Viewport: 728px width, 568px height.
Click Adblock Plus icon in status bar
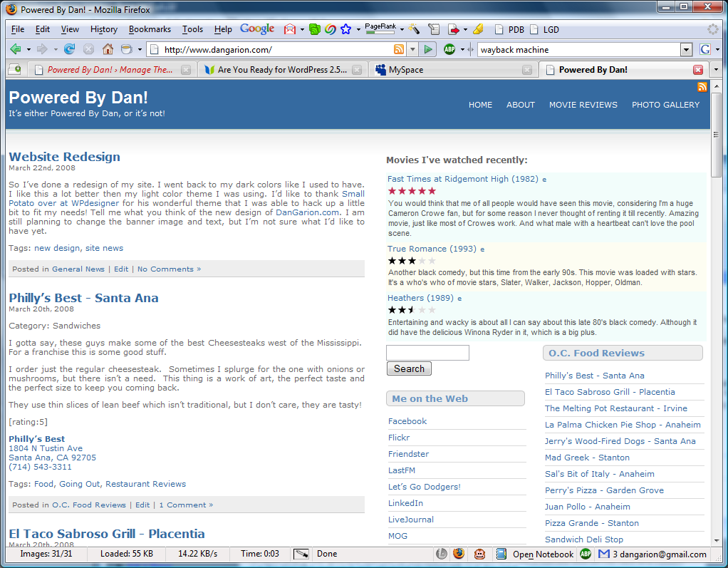pos(586,554)
